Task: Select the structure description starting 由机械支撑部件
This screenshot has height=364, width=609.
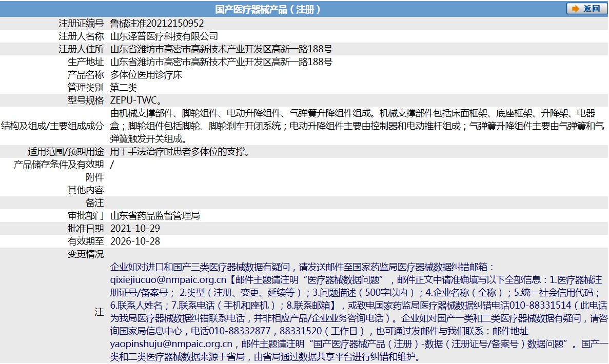Action: [x=357, y=126]
